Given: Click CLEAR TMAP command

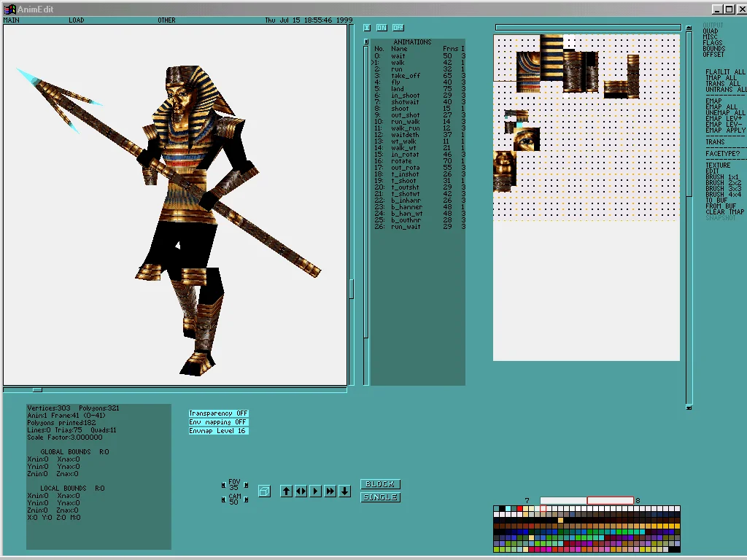Looking at the screenshot, I should tap(724, 212).
